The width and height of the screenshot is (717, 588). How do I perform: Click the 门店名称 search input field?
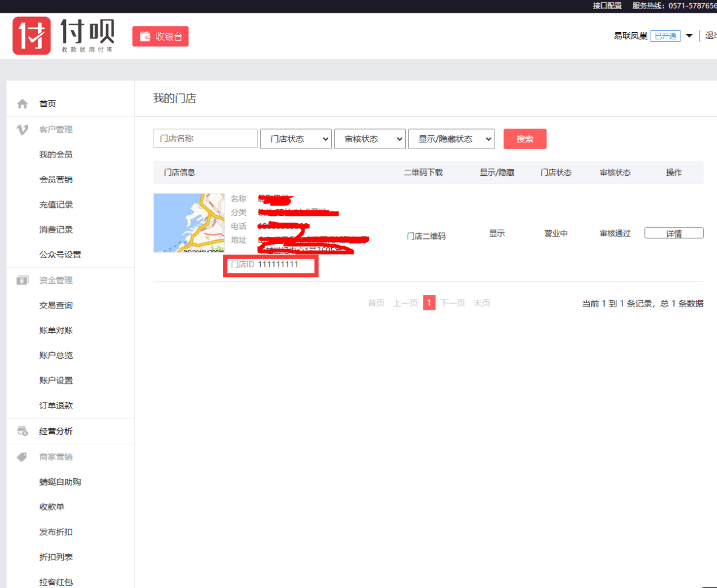(x=205, y=138)
